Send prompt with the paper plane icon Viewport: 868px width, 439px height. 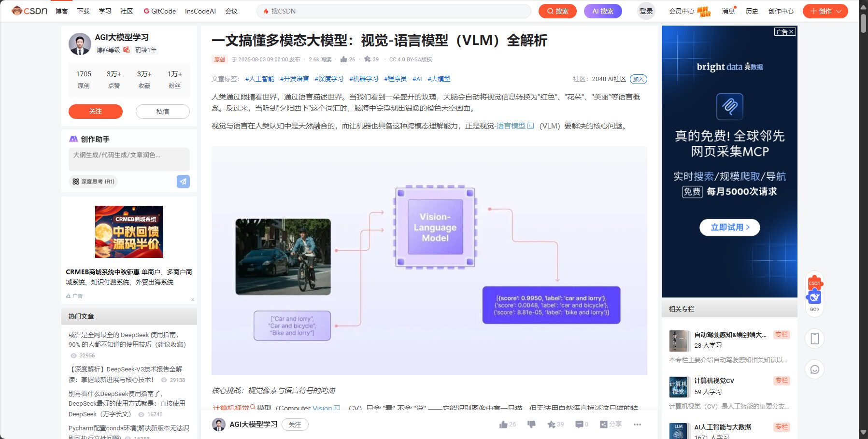click(x=183, y=182)
